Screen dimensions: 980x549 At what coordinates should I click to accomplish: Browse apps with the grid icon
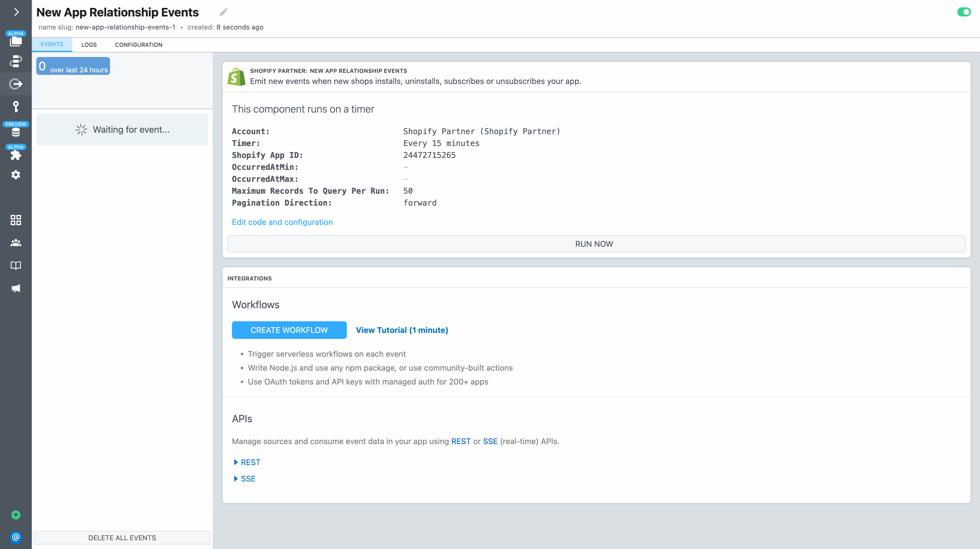[16, 220]
